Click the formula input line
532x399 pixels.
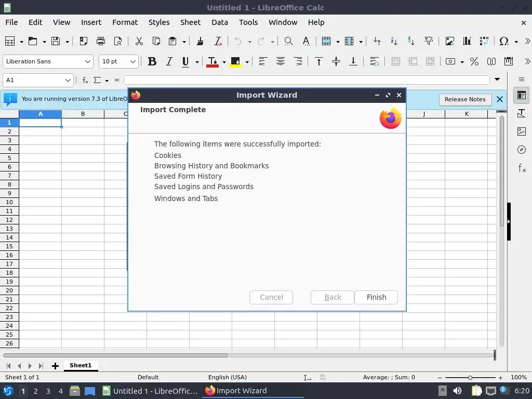click(x=307, y=80)
